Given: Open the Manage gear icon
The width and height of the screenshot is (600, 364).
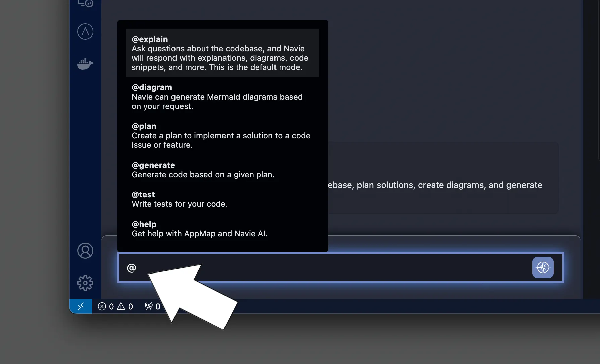Looking at the screenshot, I should [85, 283].
